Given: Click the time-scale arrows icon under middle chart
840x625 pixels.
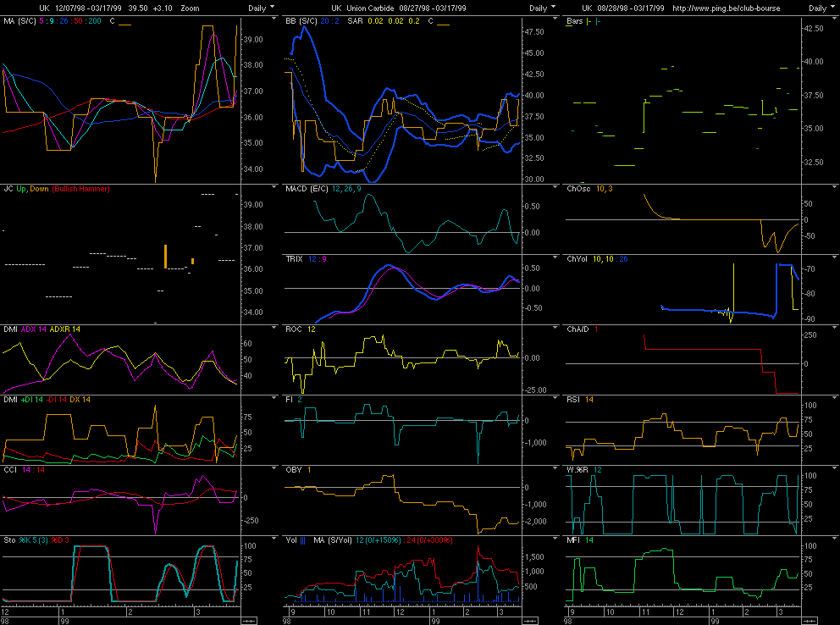Looking at the screenshot, I should 530,621.
